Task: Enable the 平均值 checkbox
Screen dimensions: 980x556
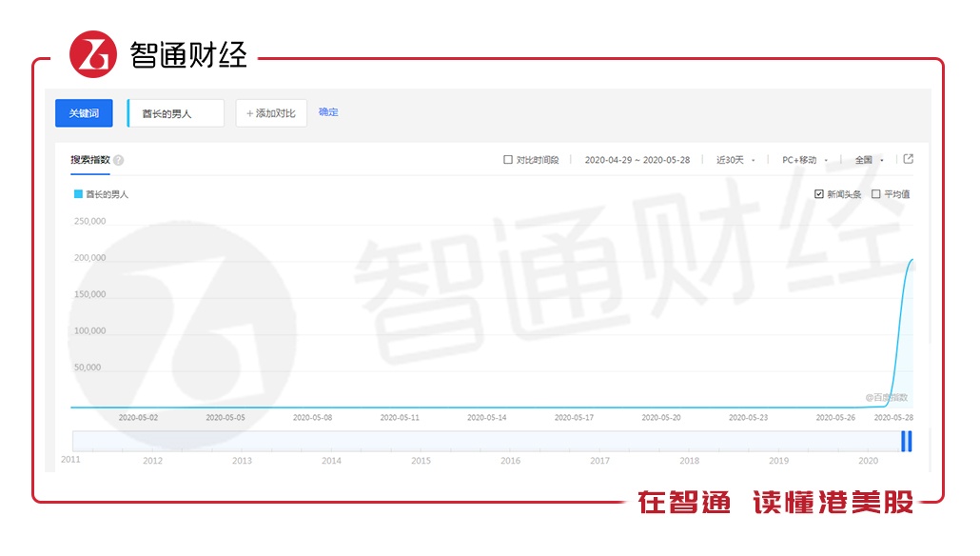Action: tap(875, 194)
